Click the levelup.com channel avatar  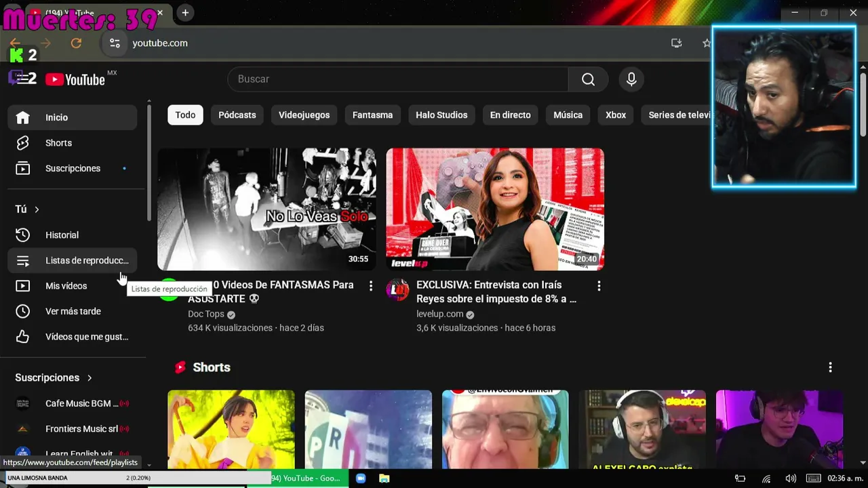[397, 290]
